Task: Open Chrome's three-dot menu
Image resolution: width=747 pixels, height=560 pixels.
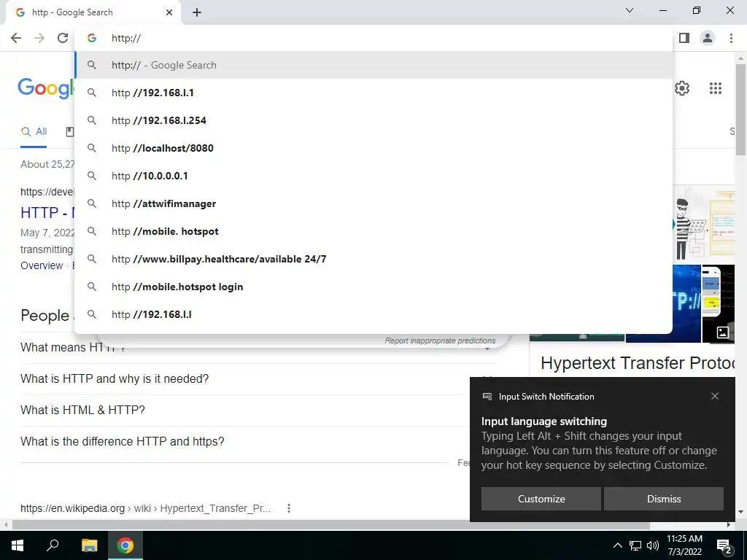Action: 731,38
